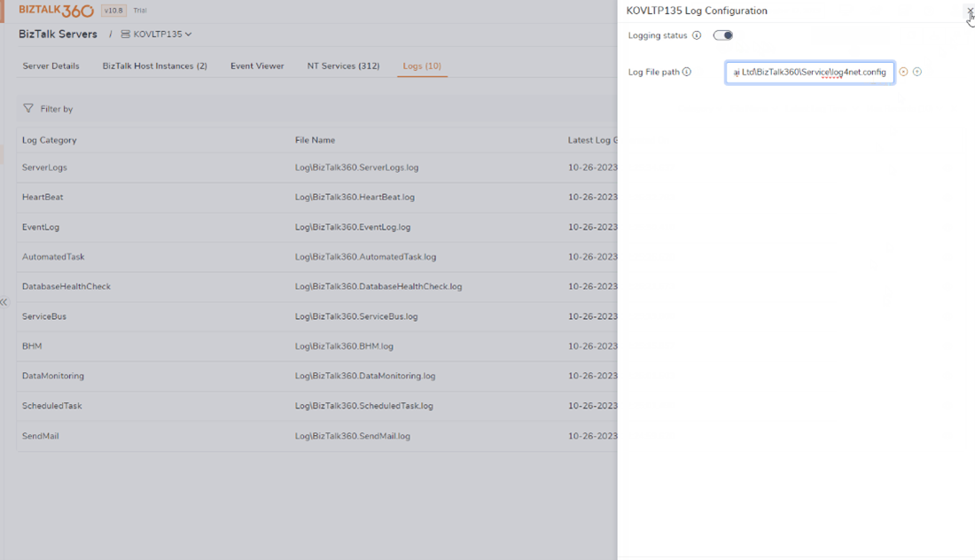Open the BizTalk Host Instances tab
Image resolution: width=975 pixels, height=560 pixels.
tap(155, 66)
